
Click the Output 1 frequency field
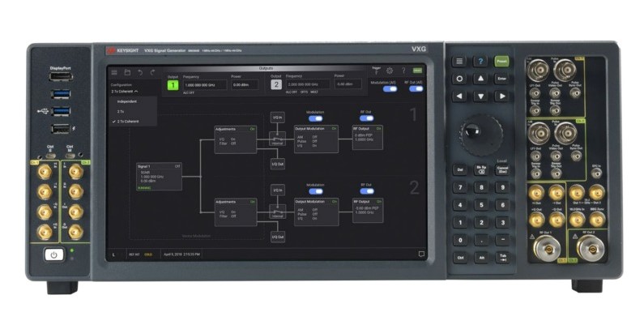pos(203,84)
